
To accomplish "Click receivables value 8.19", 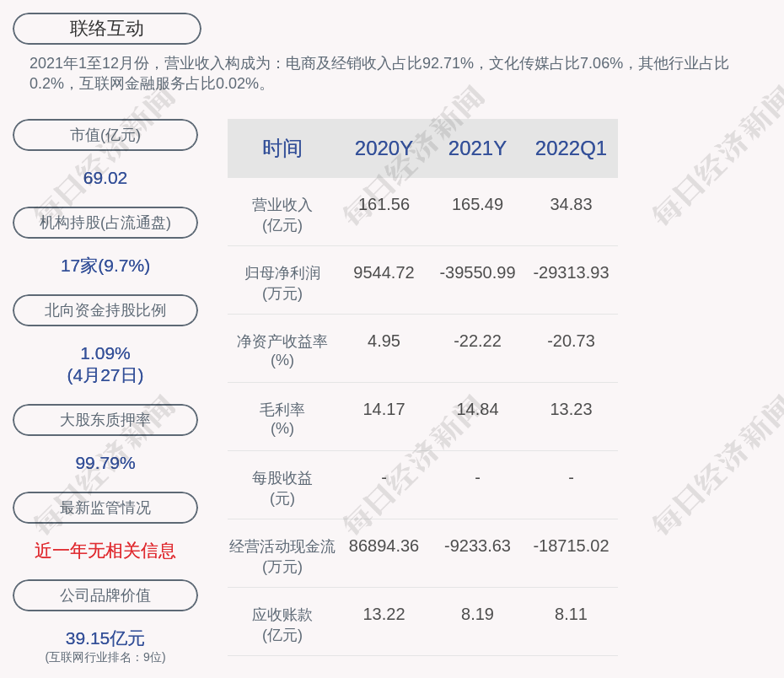I will (477, 615).
